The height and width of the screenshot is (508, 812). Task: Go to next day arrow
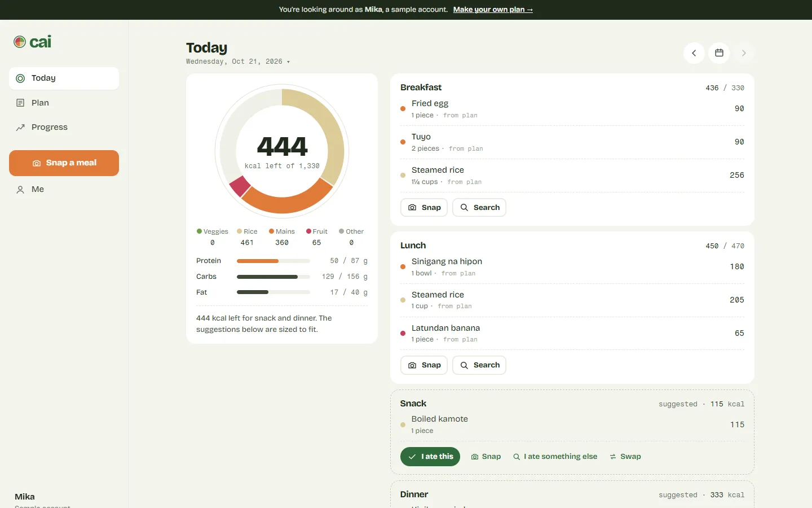coord(744,53)
